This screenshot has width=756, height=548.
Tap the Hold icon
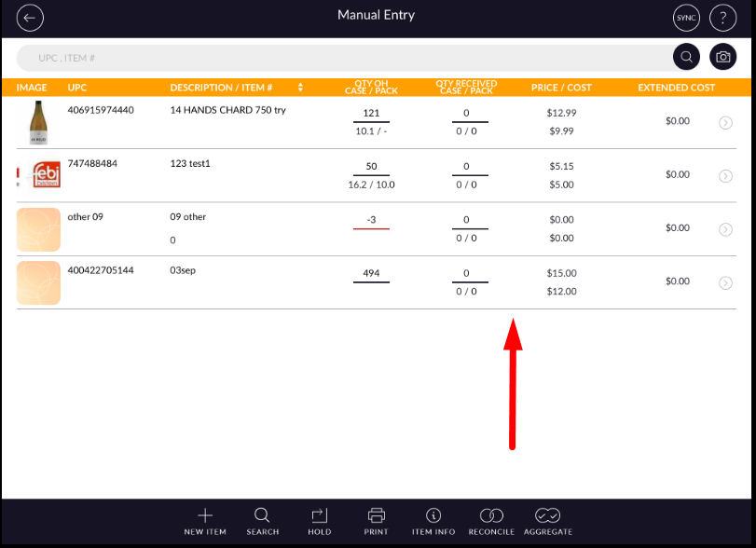[x=320, y=521]
